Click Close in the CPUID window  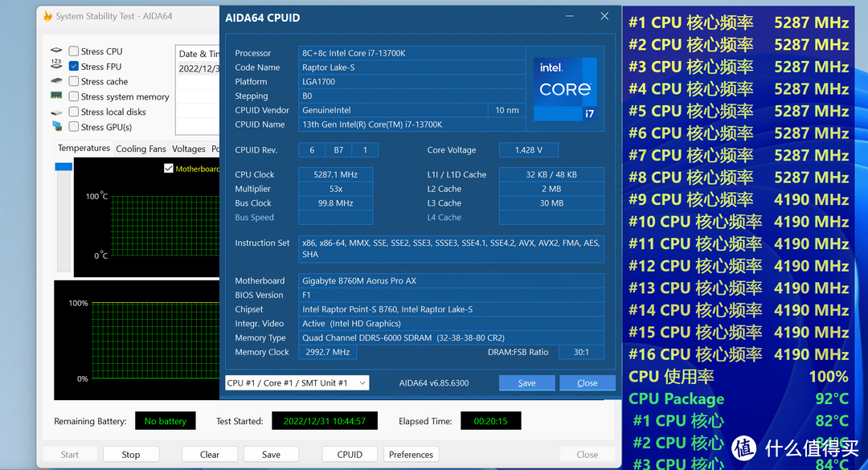(587, 382)
